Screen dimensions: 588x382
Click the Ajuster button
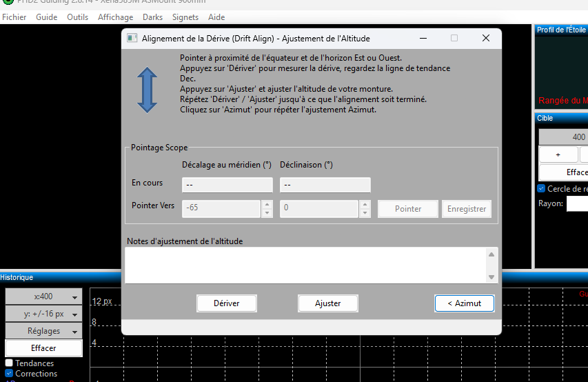point(327,303)
